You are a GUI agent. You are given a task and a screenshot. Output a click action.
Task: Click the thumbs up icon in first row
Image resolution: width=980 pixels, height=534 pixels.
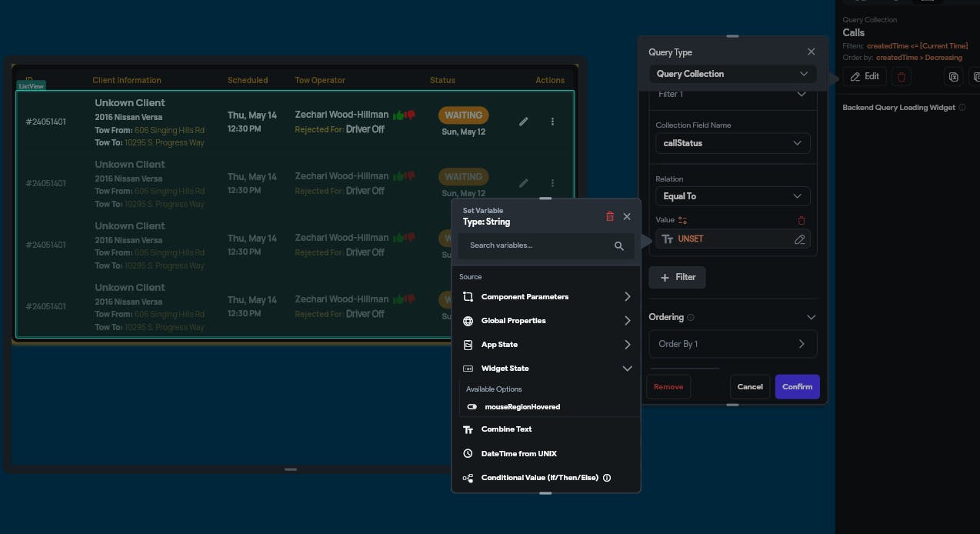click(x=398, y=115)
